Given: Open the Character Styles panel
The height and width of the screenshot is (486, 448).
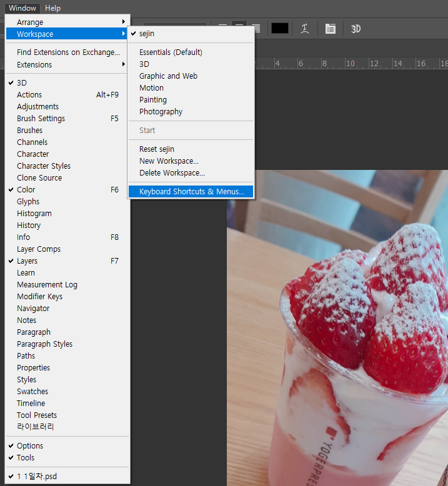Looking at the screenshot, I should (66, 166).
